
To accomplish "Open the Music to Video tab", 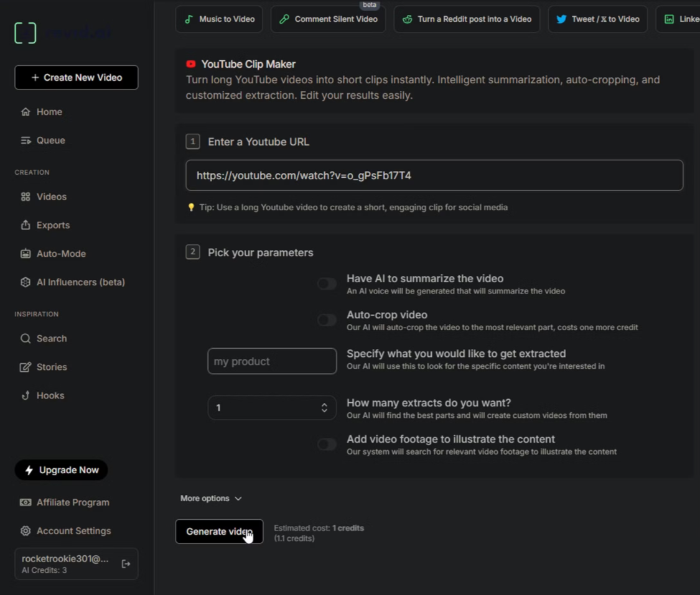I will [x=219, y=19].
